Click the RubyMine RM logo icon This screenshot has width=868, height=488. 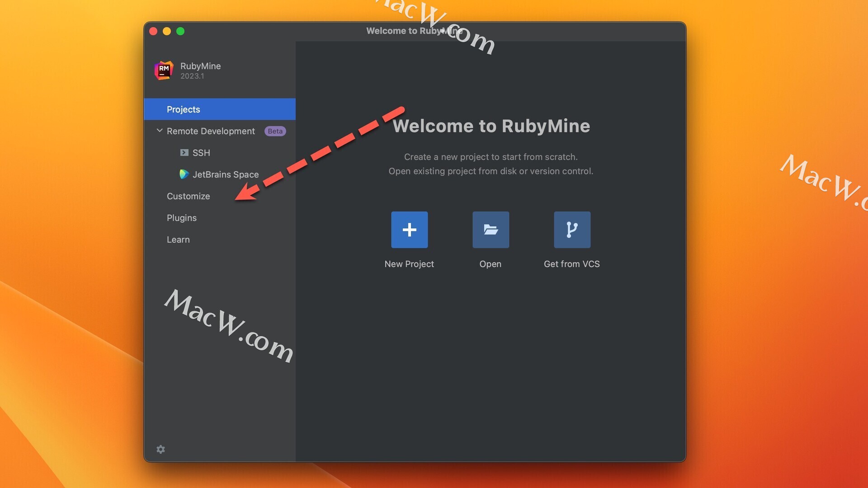[164, 70]
